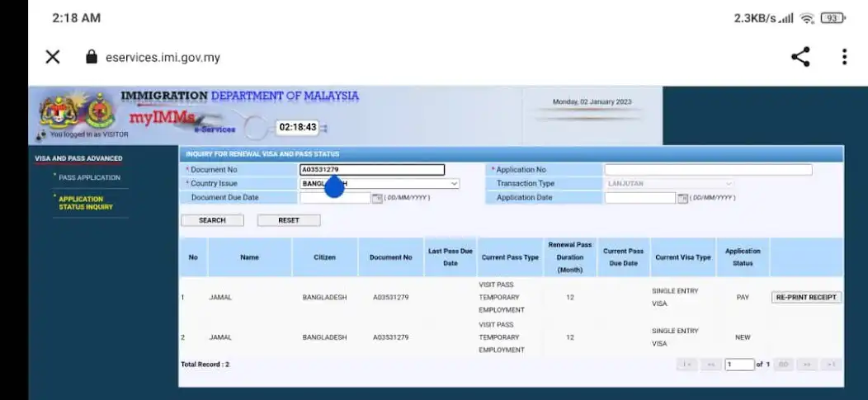Image resolution: width=868 pixels, height=400 pixels.
Task: Click the SEARCH button
Action: pos(212,220)
